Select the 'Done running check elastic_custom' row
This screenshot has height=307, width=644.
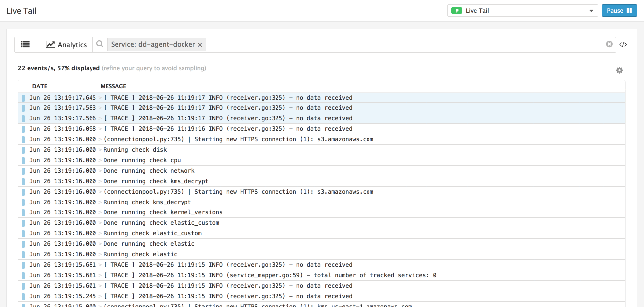tap(322, 223)
